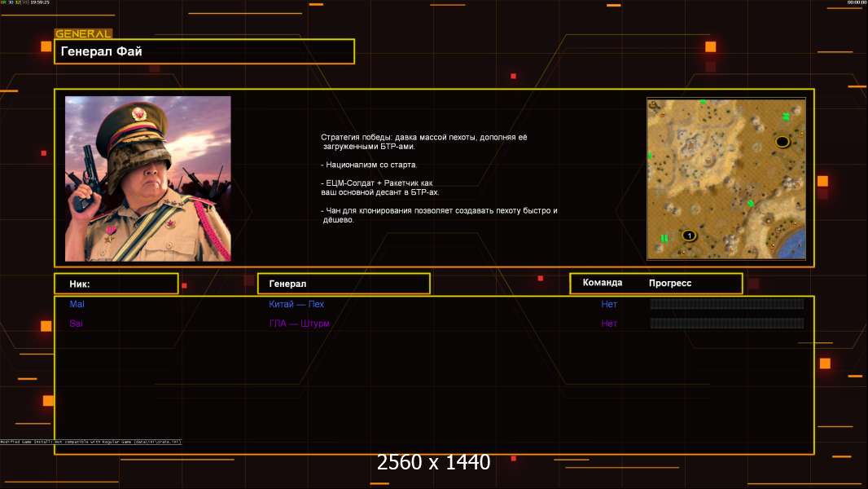Click the 'Команда' column header label
Screen dimensions: 868x489
pyautogui.click(x=603, y=283)
